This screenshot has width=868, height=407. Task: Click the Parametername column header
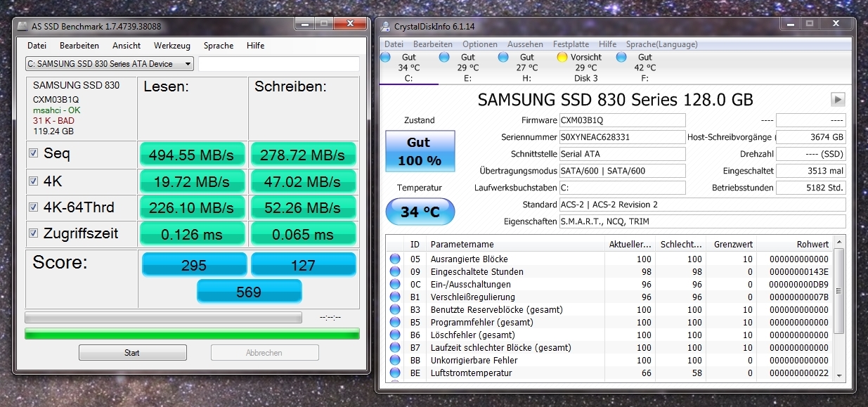pyautogui.click(x=516, y=244)
